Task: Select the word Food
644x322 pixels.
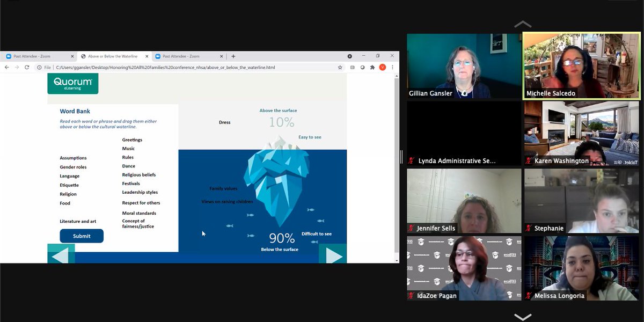Action: 65,203
